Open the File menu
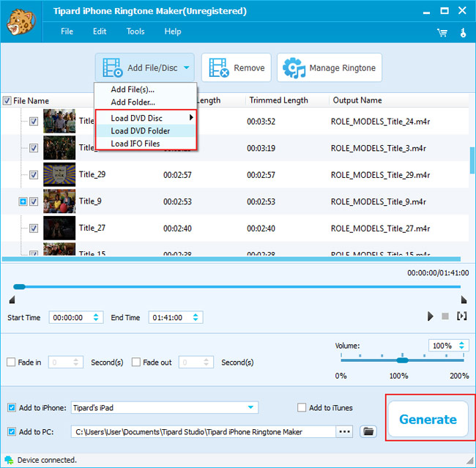This screenshot has height=468, width=476. tap(67, 31)
